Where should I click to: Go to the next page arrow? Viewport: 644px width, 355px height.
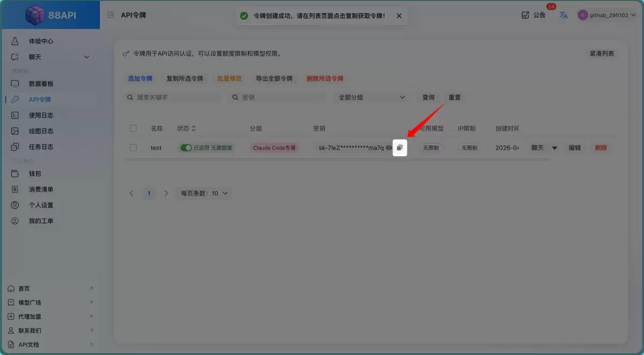click(166, 193)
